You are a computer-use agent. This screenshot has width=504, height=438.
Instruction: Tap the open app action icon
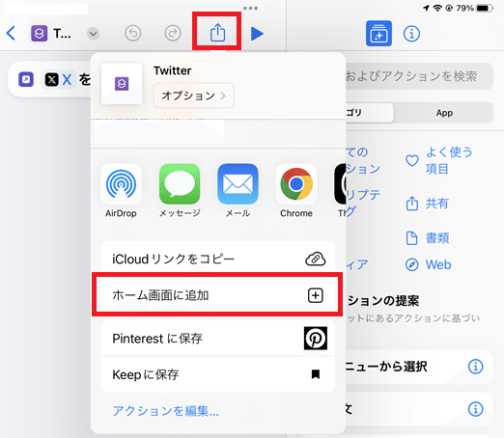26,79
